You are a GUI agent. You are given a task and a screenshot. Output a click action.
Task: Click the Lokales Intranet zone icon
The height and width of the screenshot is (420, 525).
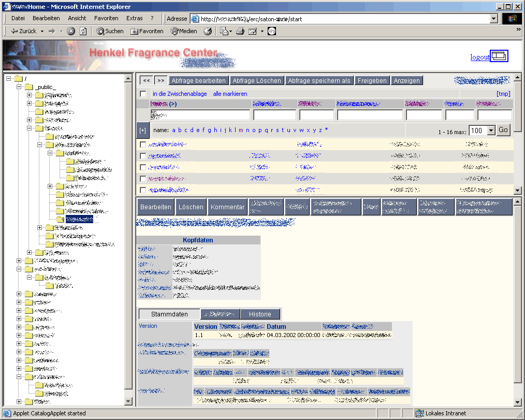pyautogui.click(x=419, y=413)
